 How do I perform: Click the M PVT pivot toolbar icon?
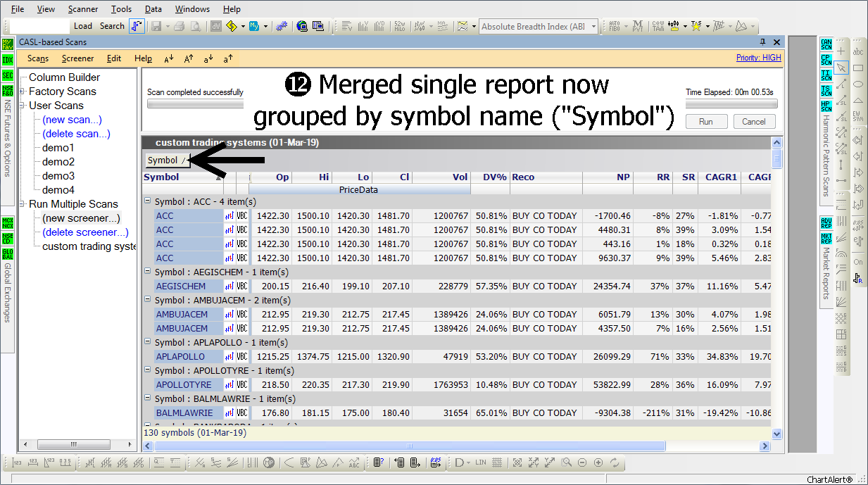coord(637,27)
